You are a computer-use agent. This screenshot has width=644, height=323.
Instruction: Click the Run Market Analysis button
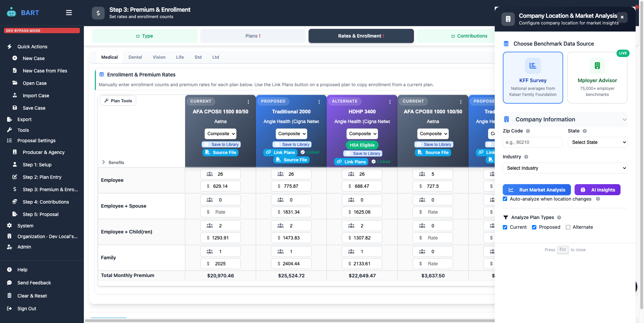pos(536,190)
